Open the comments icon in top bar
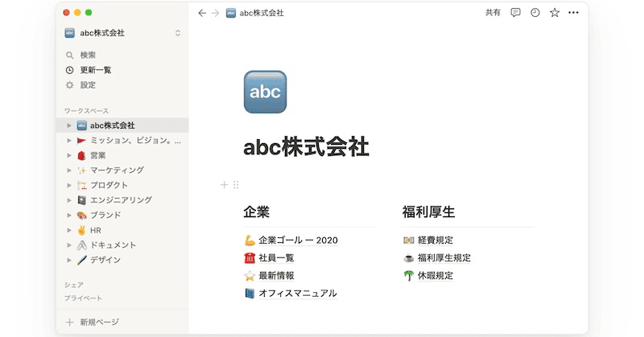 click(x=515, y=13)
